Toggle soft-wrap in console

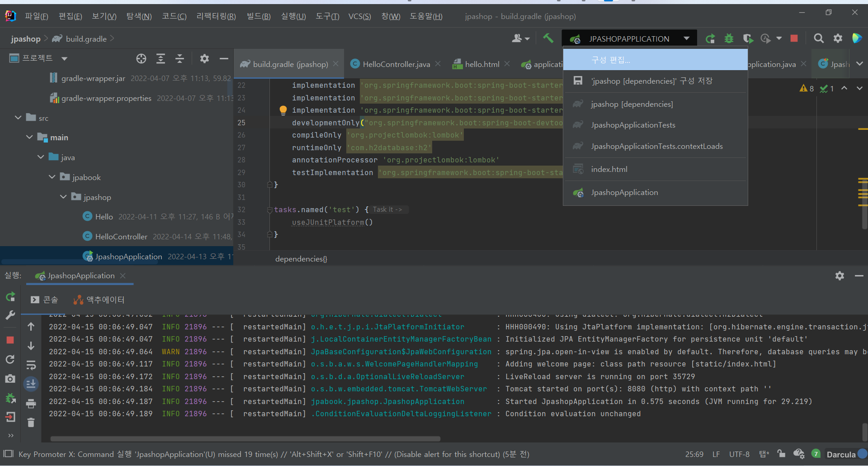tap(31, 365)
